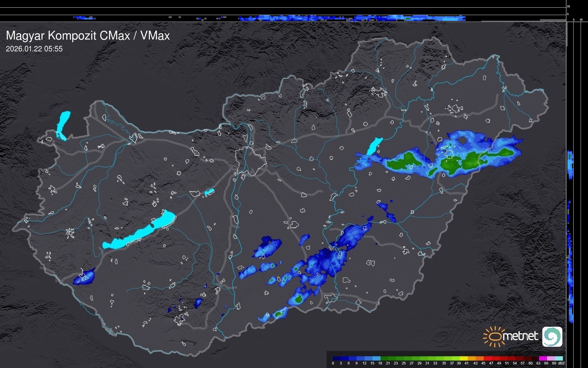The height and width of the screenshot is (368, 588).
Task: Click the light cyan 69 dBZ swatch
Action: tap(559, 358)
